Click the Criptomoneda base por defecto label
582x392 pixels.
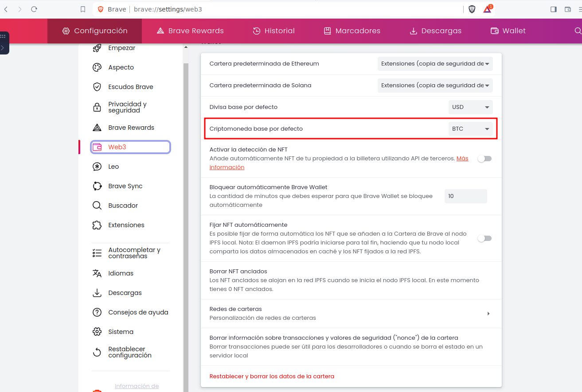click(x=256, y=129)
